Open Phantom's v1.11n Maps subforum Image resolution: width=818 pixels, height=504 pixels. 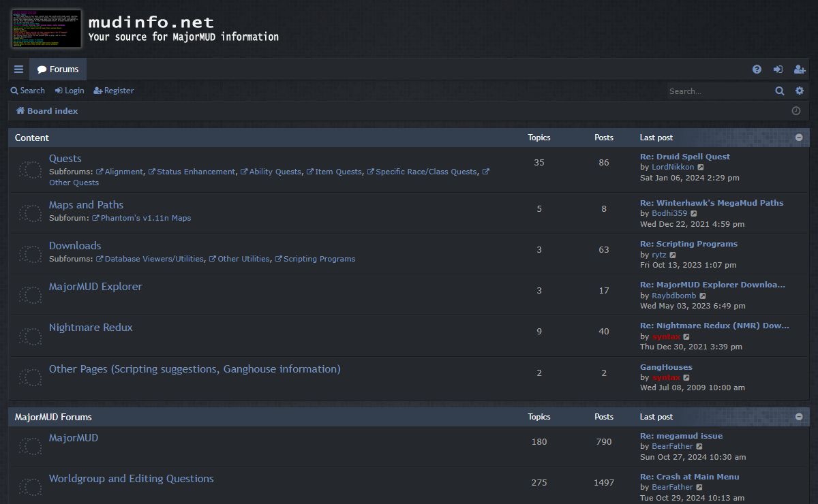point(142,218)
